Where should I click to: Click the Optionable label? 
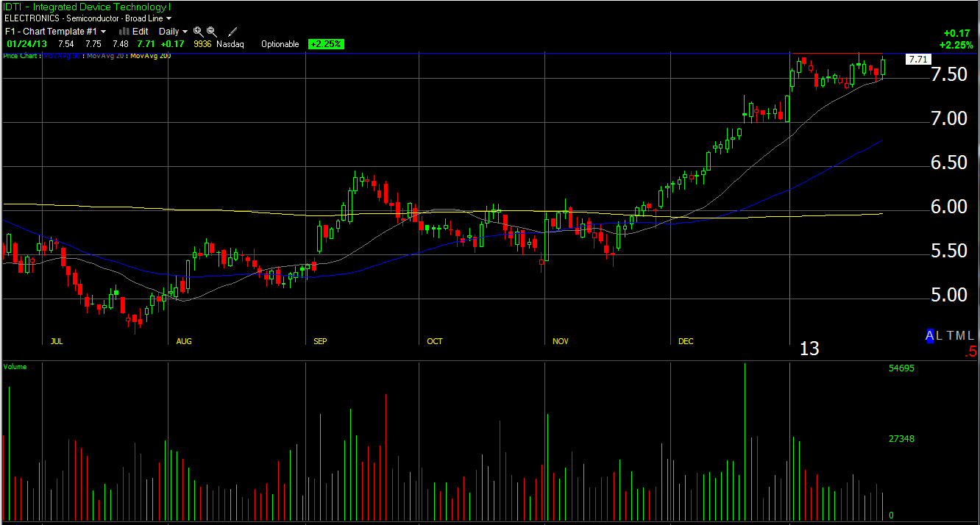tap(280, 44)
